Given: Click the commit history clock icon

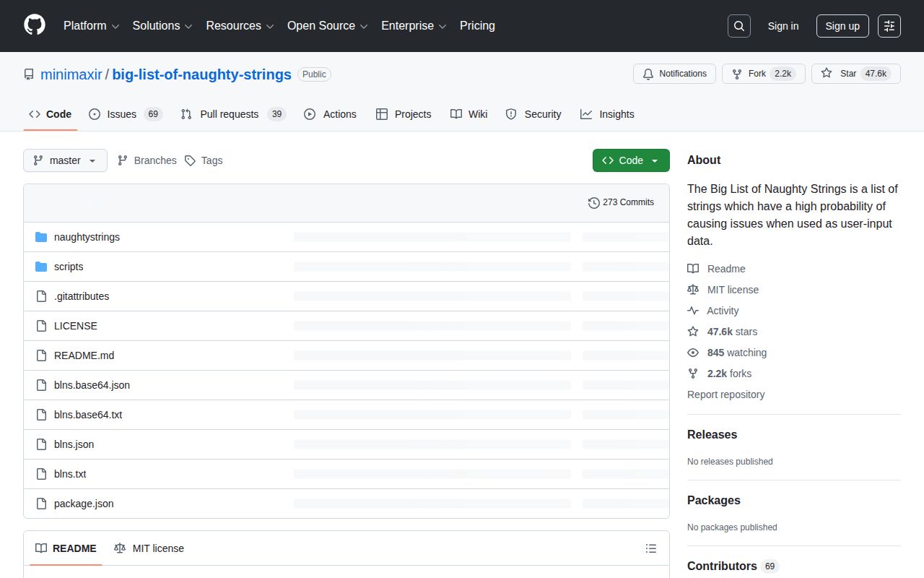Looking at the screenshot, I should tap(594, 203).
